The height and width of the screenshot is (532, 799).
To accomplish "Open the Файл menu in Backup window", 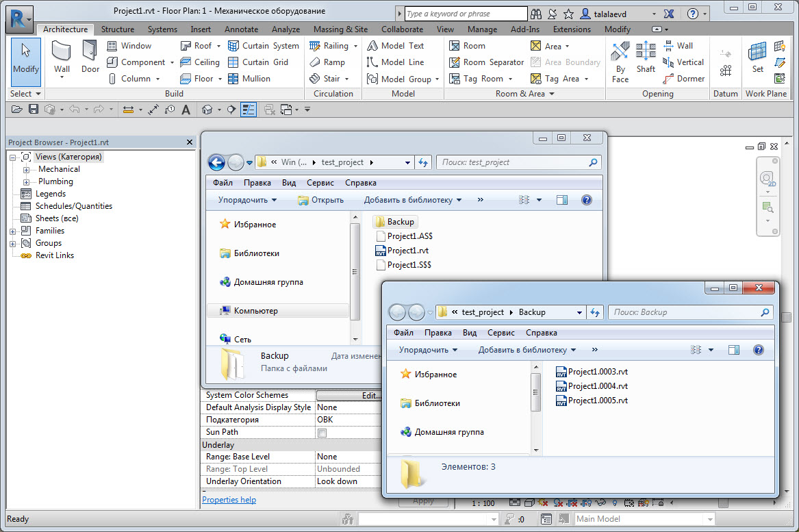I will [403, 332].
